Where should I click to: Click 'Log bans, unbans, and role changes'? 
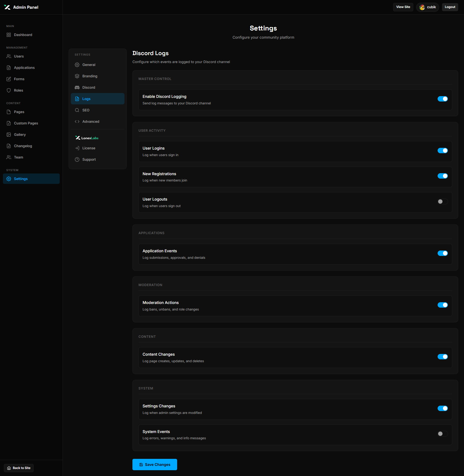(x=171, y=309)
